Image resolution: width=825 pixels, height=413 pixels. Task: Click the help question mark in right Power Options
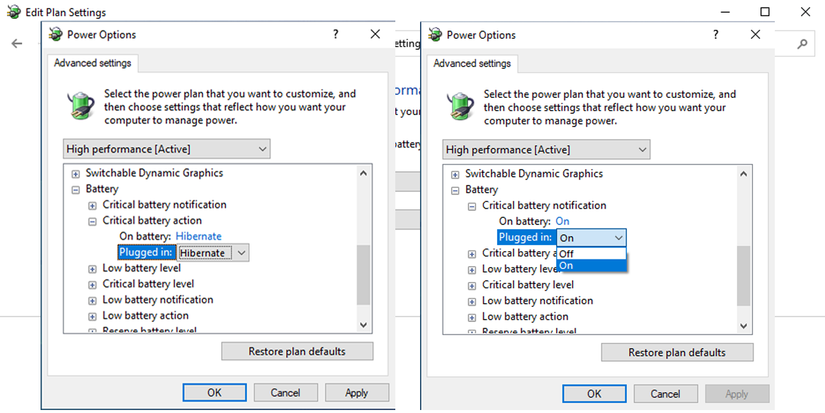pos(716,35)
